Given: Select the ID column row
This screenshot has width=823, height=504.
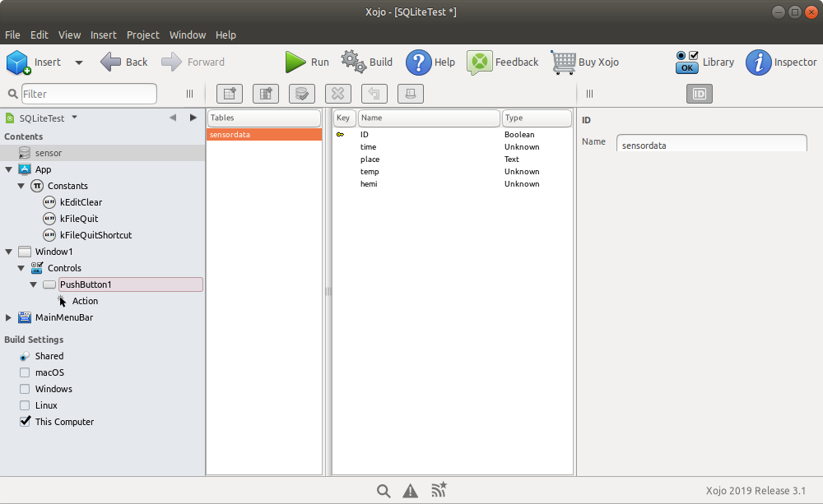Looking at the screenshot, I should (x=453, y=135).
